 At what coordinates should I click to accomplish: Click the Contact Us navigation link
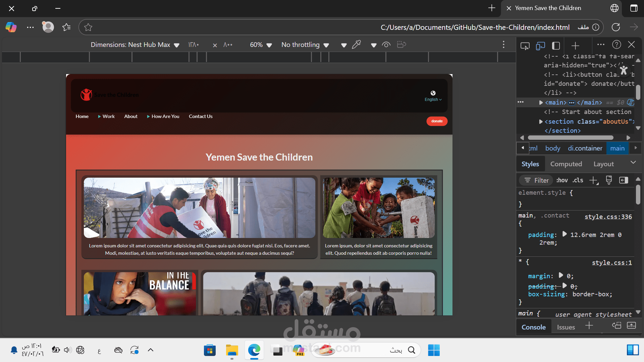[x=201, y=116]
